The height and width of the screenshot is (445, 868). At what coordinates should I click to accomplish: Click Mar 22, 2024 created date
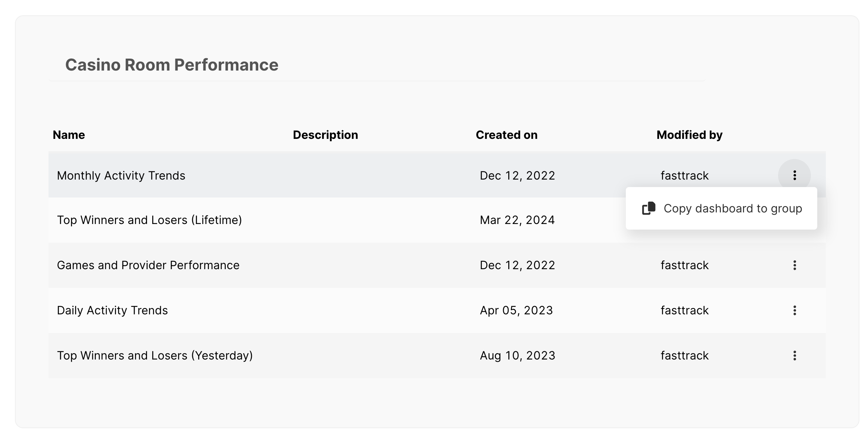click(517, 220)
